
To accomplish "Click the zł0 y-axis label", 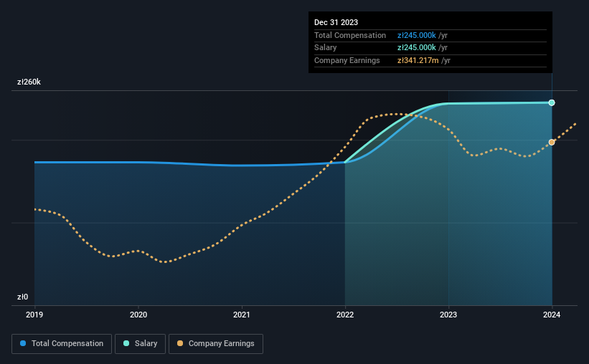I will (x=22, y=297).
